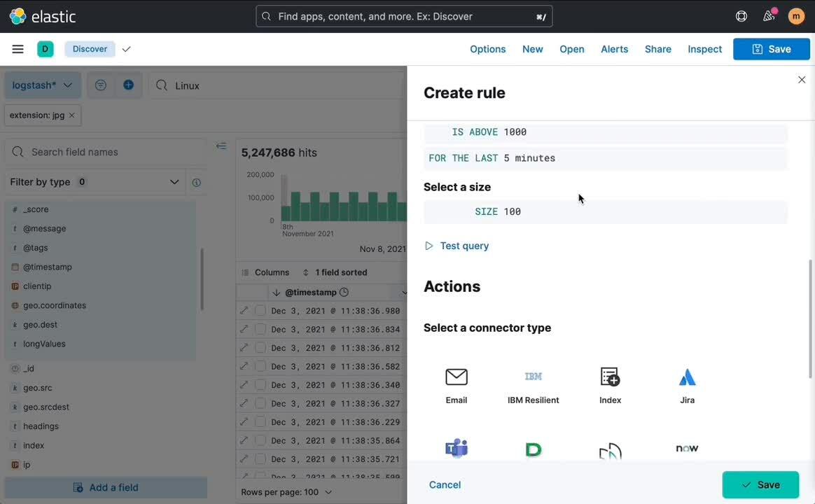This screenshot has height=504, width=815.
Task: Open the Rows per page dropdown
Action: pos(286,491)
